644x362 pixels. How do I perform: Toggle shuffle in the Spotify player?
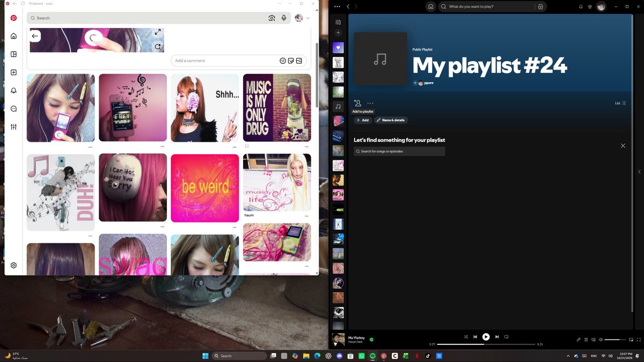pos(465,337)
